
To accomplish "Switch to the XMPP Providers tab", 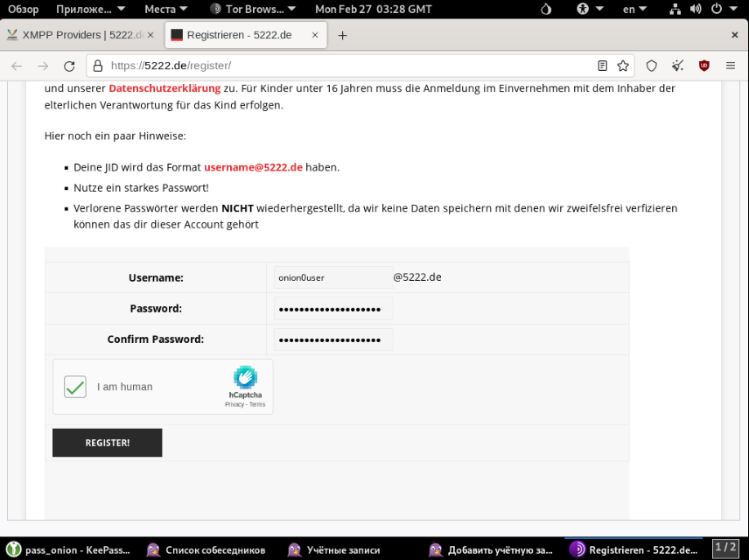I will (79, 36).
